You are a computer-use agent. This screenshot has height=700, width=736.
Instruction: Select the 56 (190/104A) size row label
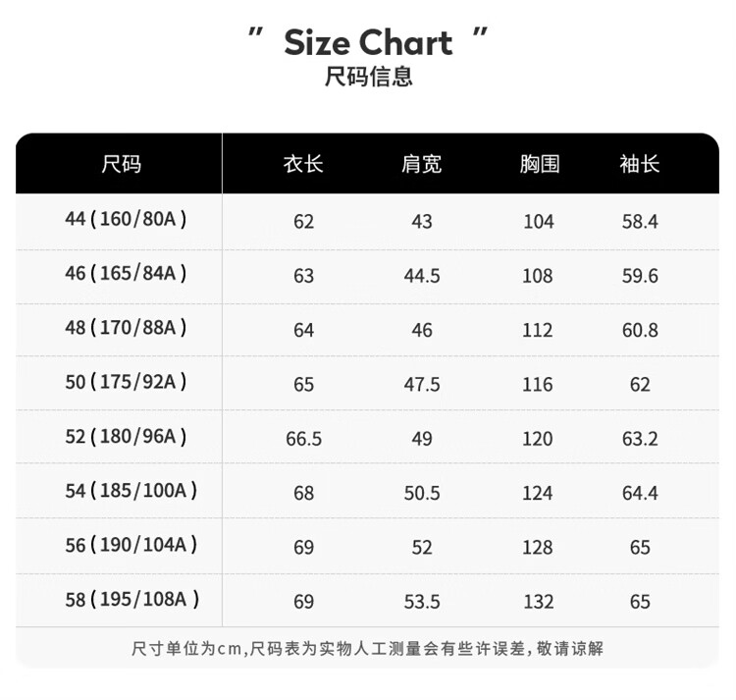coord(131,545)
